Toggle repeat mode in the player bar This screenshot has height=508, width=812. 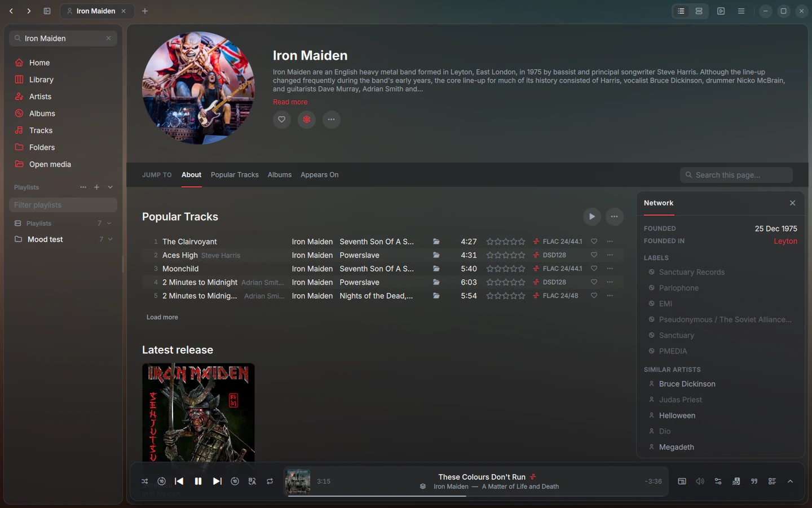270,481
